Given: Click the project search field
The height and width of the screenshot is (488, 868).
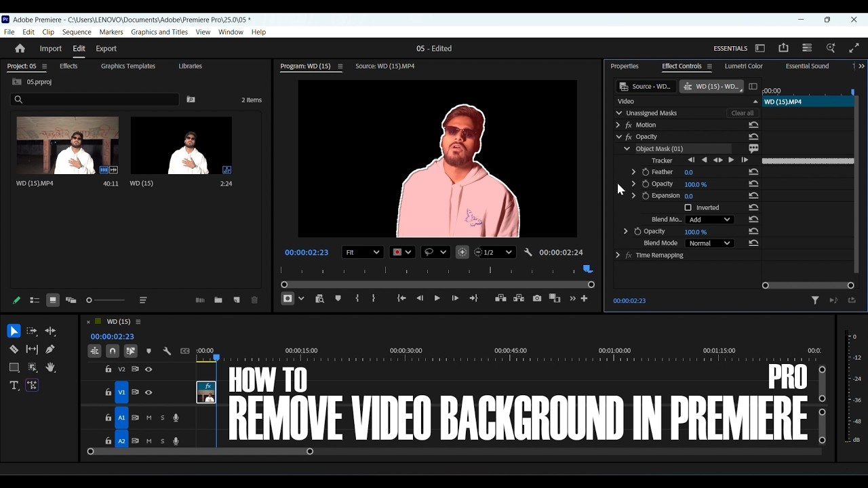Looking at the screenshot, I should point(95,100).
